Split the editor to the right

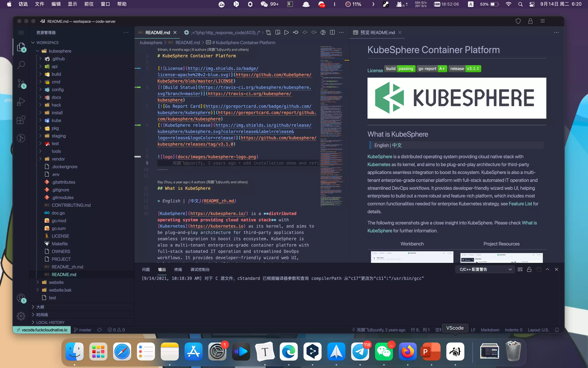[x=332, y=32]
